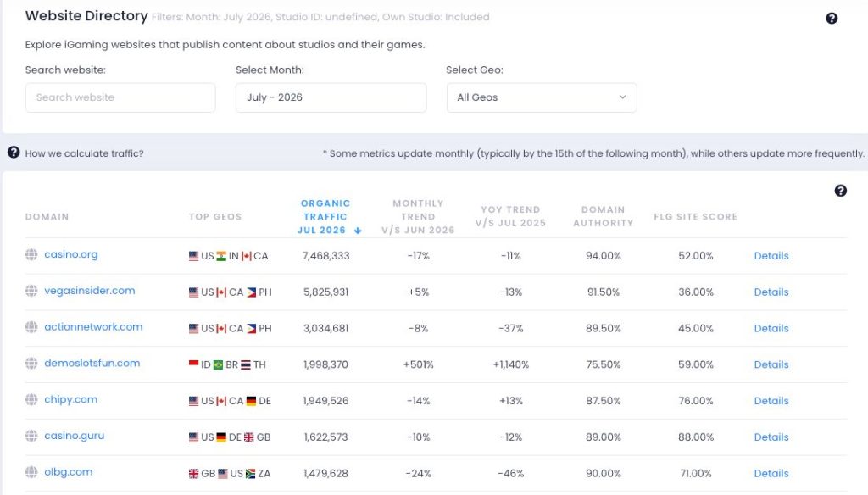The height and width of the screenshot is (495, 868).
Task: Open the olbg.com domain link
Action: click(x=68, y=472)
